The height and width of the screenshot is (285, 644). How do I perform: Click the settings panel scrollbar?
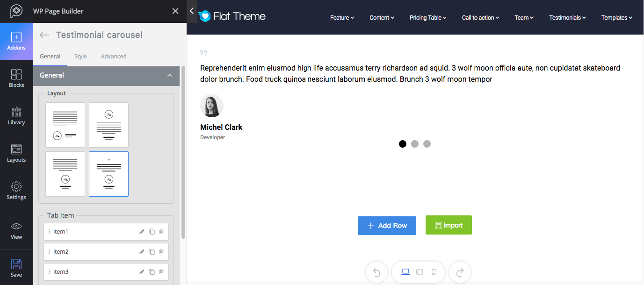(x=183, y=152)
